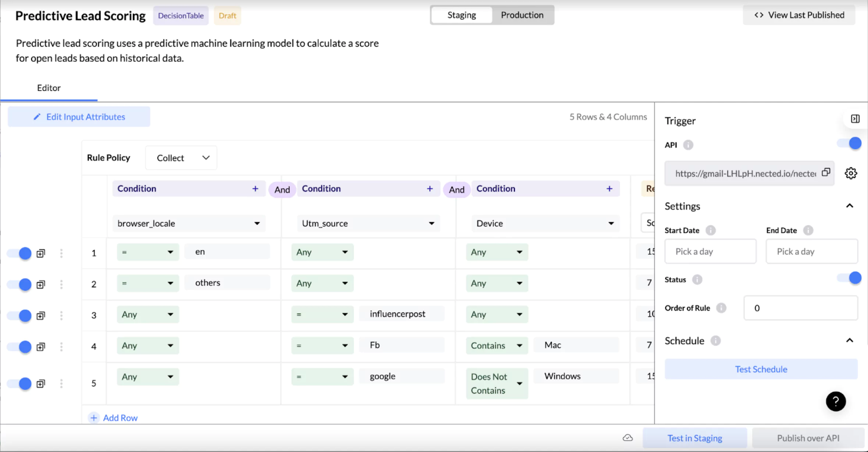Screen dimensions: 868x452
Task: Click the cloud save status icon
Action: tap(628, 438)
